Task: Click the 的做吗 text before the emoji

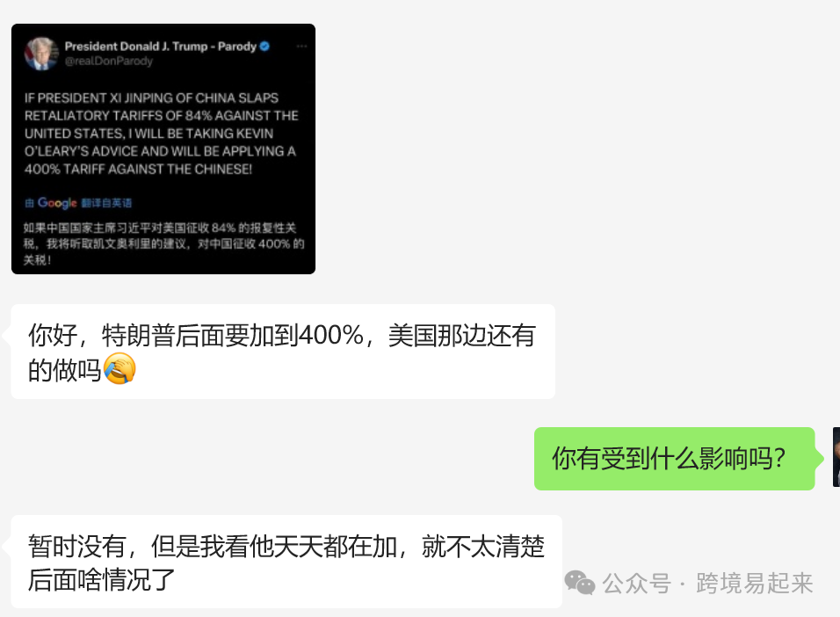Action: [64, 370]
